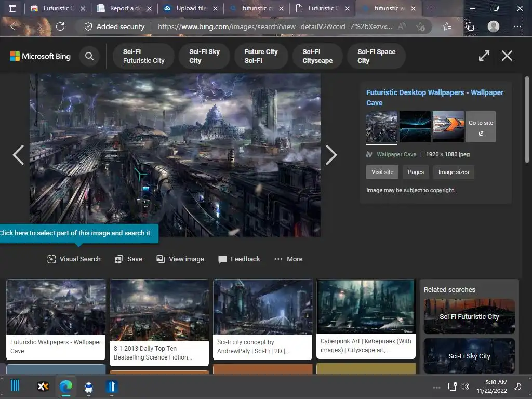The image size is (532, 399).
Task: Select the first city thumbnail in the side panel
Action: [382, 127]
